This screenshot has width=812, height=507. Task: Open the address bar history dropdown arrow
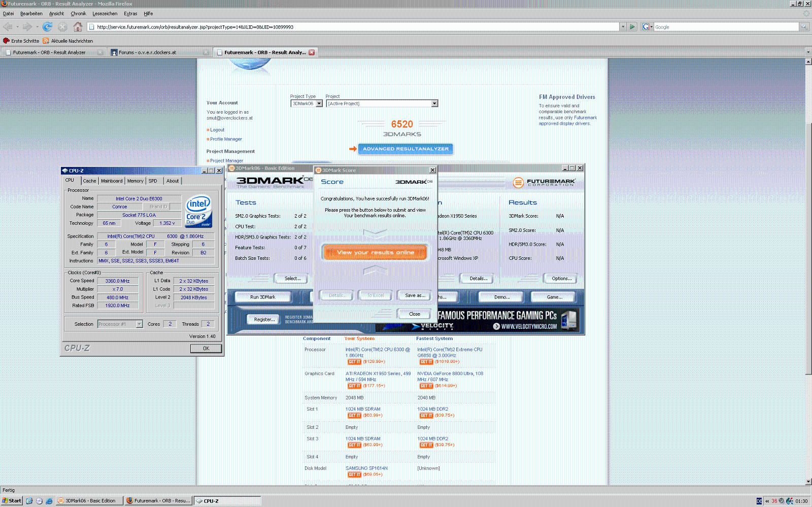(623, 27)
